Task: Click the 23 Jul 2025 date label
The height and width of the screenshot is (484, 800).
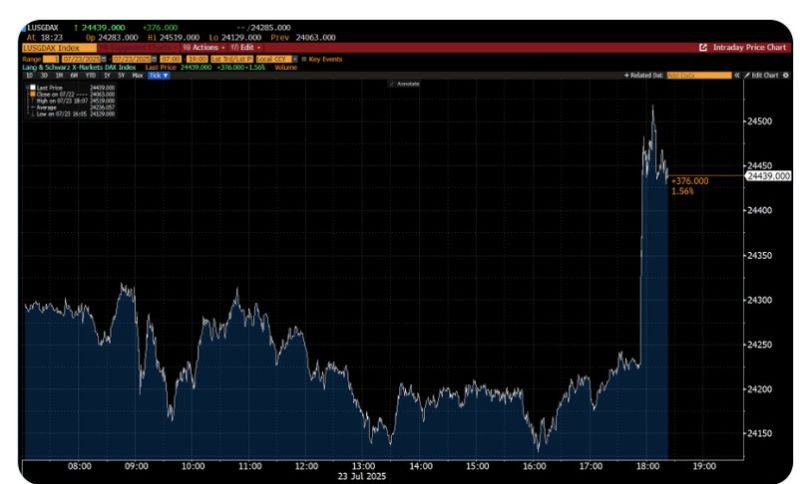Action: point(362,476)
